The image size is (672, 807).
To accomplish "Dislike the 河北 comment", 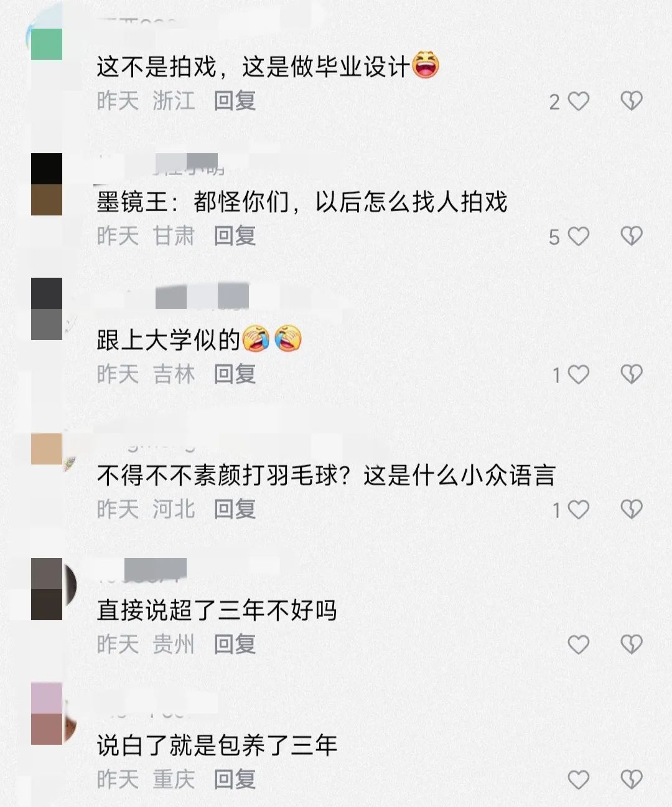I will pos(632,509).
